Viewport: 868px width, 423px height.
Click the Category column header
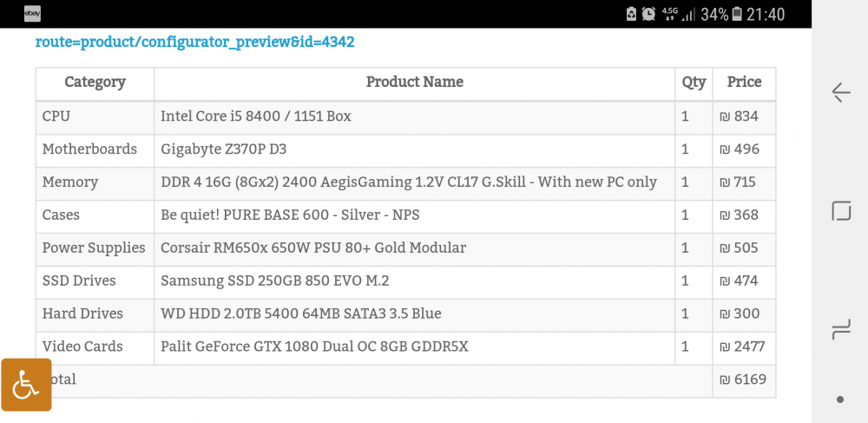tap(95, 83)
